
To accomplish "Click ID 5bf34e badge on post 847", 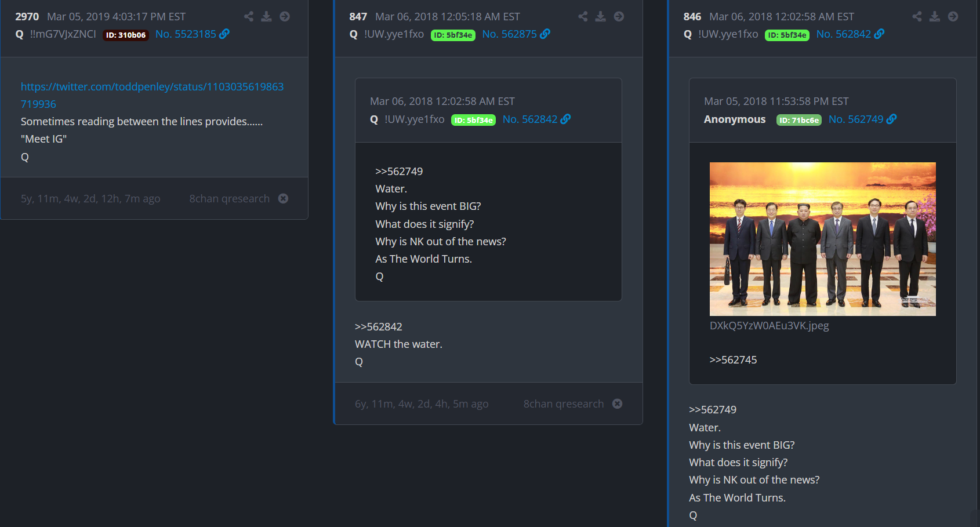I will [x=453, y=35].
